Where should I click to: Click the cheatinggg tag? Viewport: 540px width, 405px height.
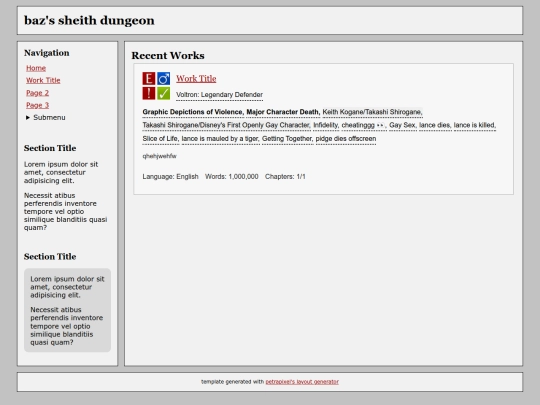pyautogui.click(x=364, y=125)
